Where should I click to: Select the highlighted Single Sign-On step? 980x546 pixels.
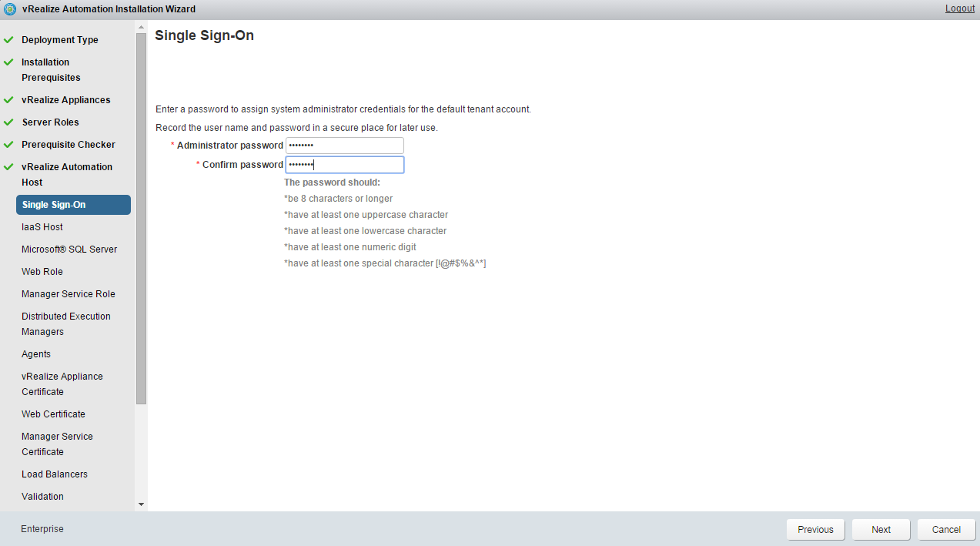click(73, 205)
